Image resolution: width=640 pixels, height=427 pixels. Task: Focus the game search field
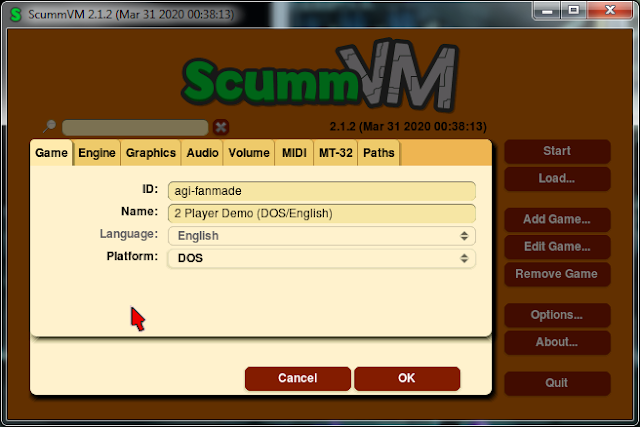pyautogui.click(x=135, y=127)
